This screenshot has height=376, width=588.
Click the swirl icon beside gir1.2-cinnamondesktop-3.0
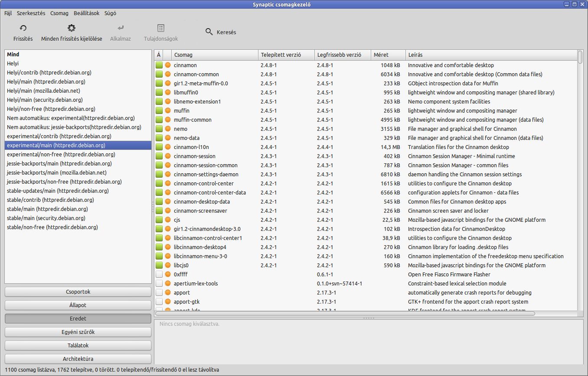pyautogui.click(x=168, y=229)
